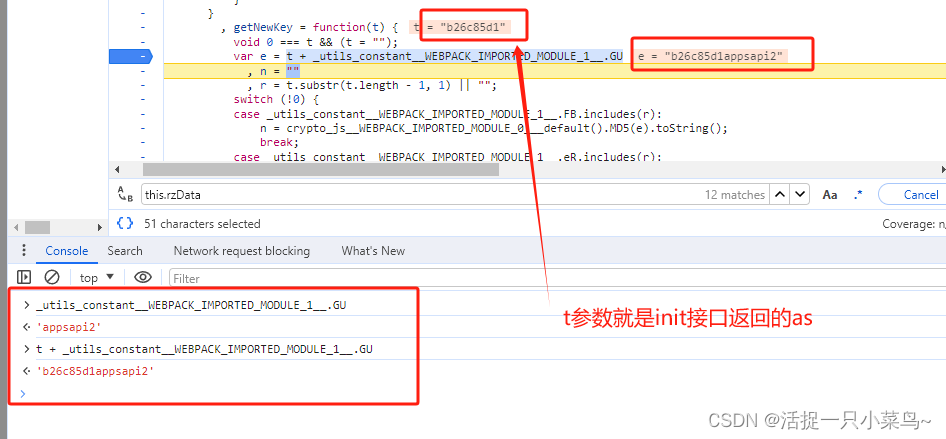Toggle Match Case (Aa) in search bar
The height and width of the screenshot is (439, 946).
click(x=830, y=195)
